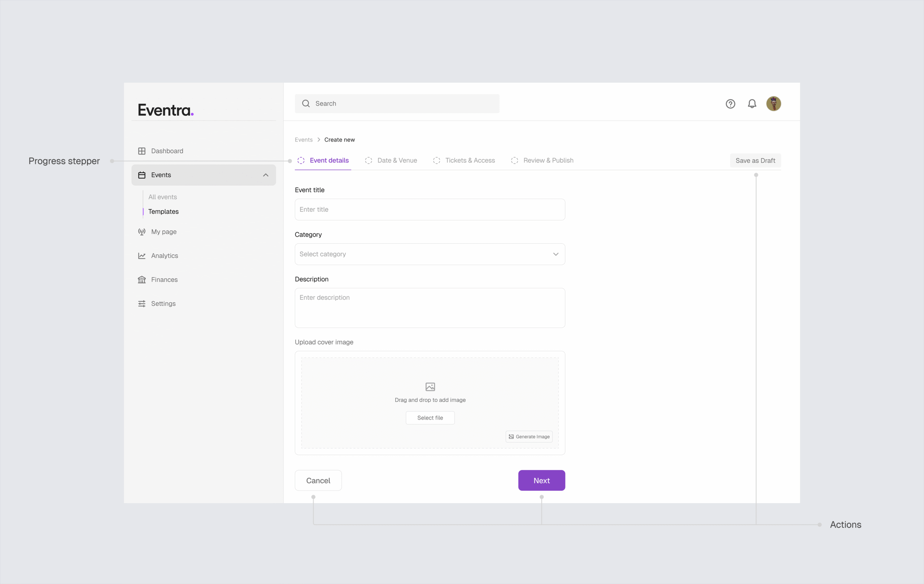Viewport: 924px width, 584px height.
Task: Click the My page broadcast icon
Action: [x=141, y=232]
